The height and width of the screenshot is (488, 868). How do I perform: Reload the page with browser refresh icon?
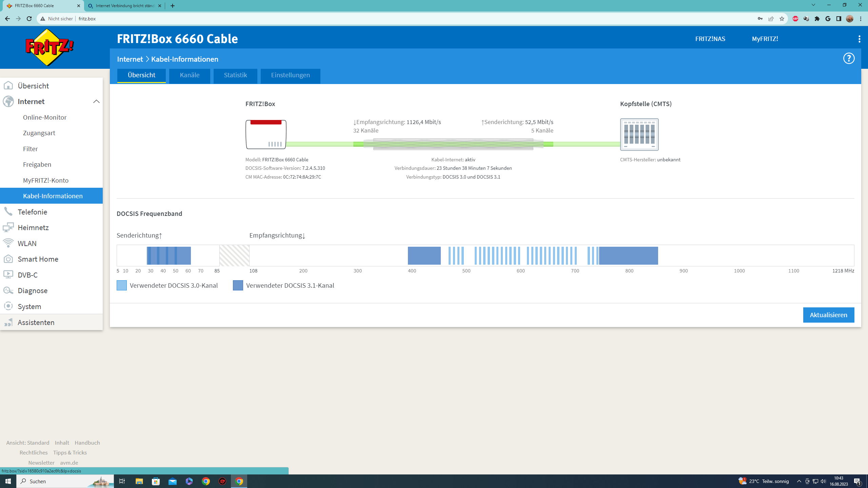[29, 19]
